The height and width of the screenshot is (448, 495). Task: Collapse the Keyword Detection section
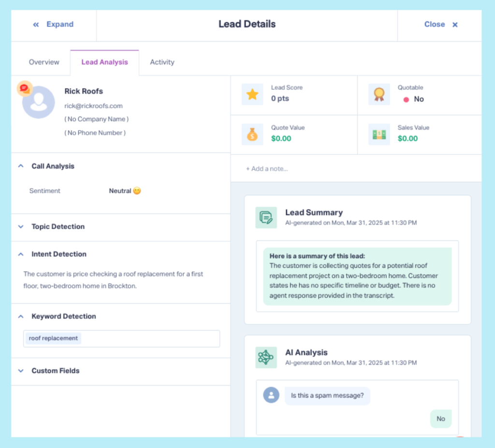click(20, 316)
